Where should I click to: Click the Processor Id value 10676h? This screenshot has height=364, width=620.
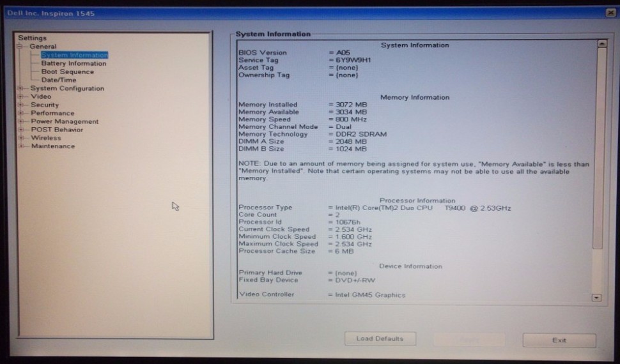348,222
